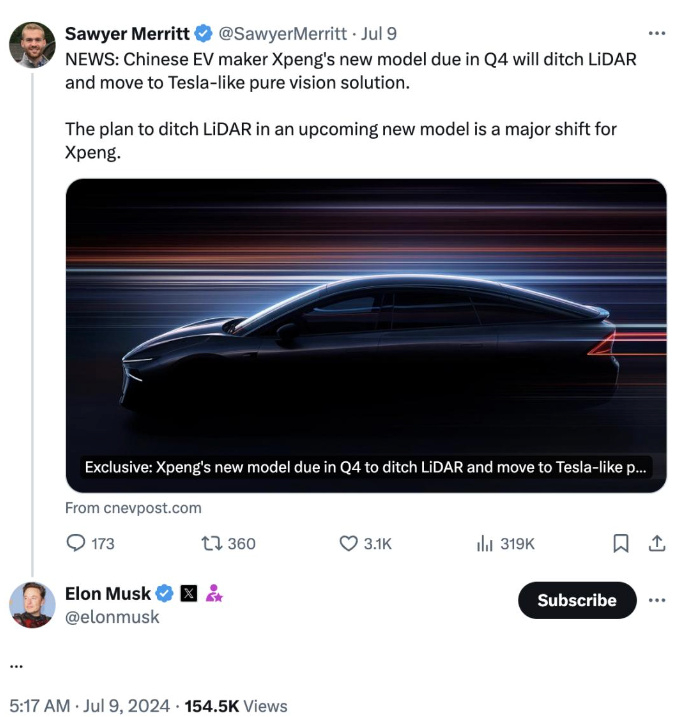Open the Xpeng car article image
The width and height of the screenshot is (681, 717).
(366, 320)
